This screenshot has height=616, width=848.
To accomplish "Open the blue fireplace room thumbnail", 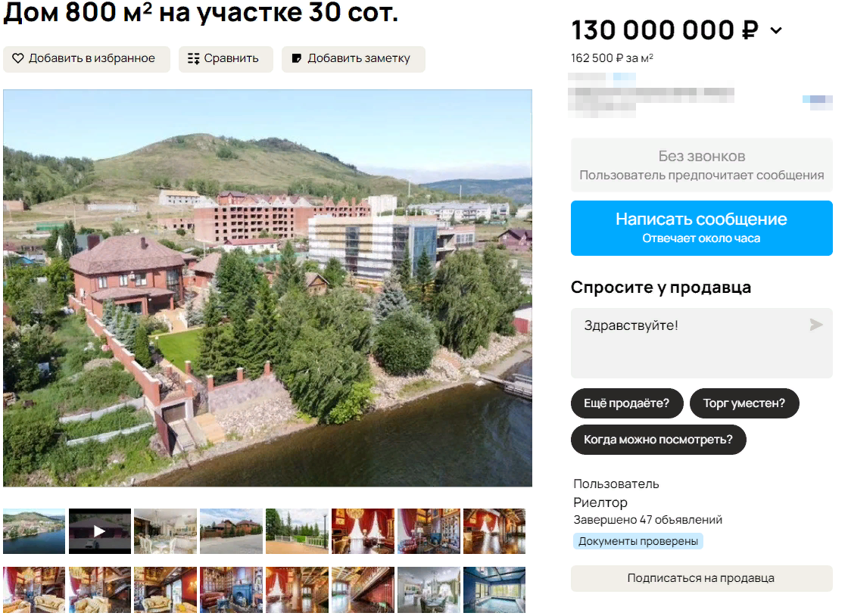I will click(x=231, y=590).
